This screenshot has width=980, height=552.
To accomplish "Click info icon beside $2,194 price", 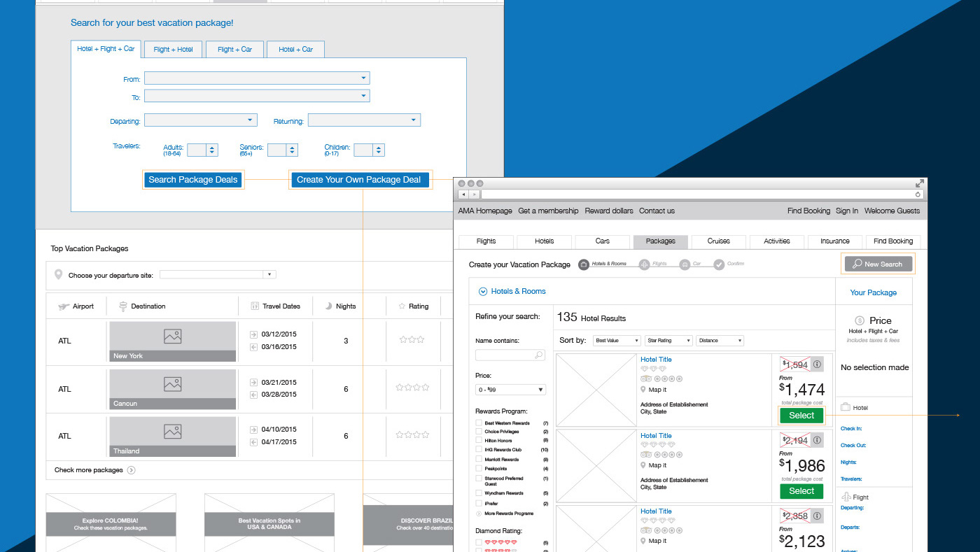I will click(816, 440).
